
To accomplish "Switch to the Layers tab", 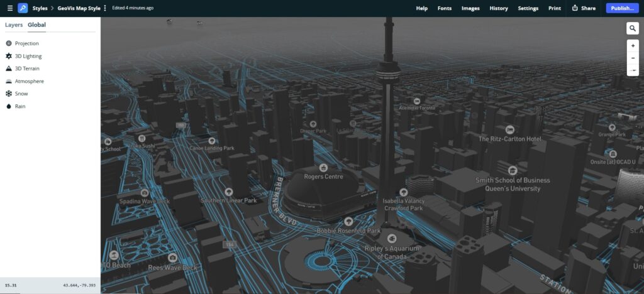I will click(x=14, y=25).
